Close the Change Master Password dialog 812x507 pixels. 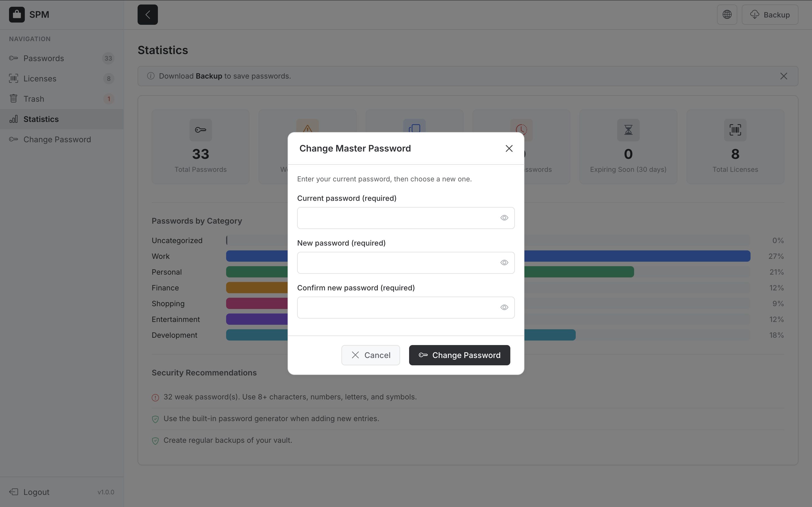[509, 148]
